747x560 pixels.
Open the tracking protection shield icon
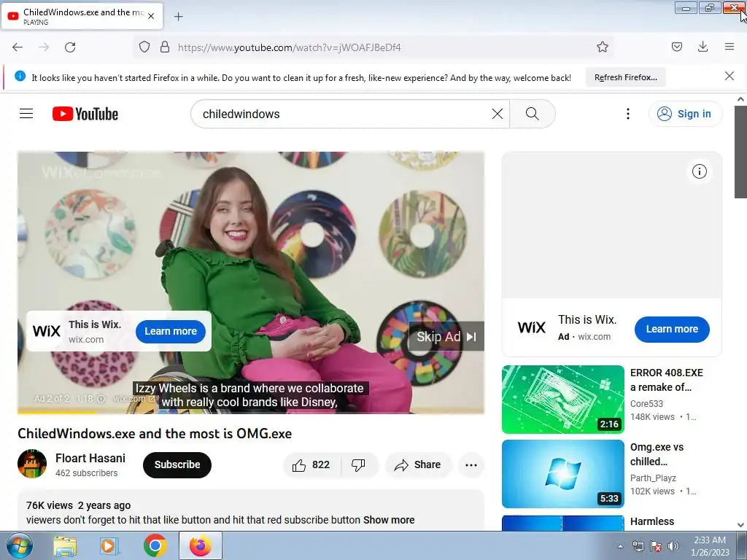pyautogui.click(x=144, y=47)
